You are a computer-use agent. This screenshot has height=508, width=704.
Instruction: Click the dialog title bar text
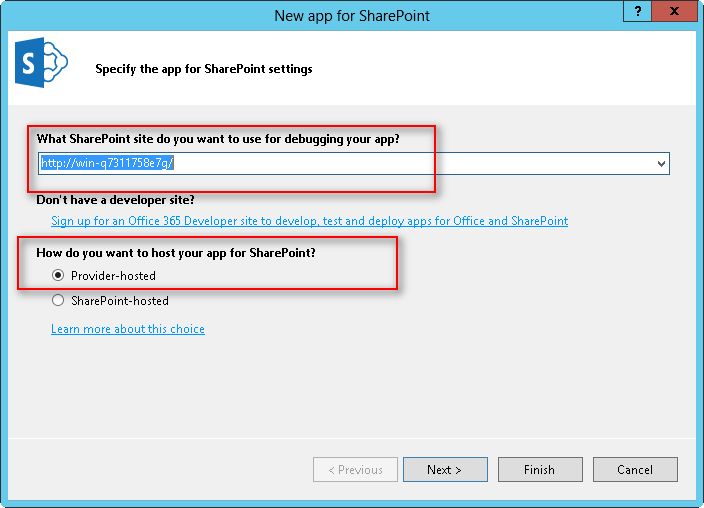[x=352, y=16]
